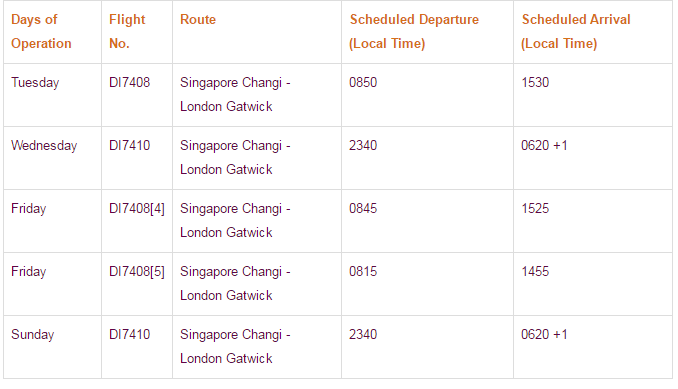
Task: Click the flight number DI7408[4]
Action: pos(137,209)
